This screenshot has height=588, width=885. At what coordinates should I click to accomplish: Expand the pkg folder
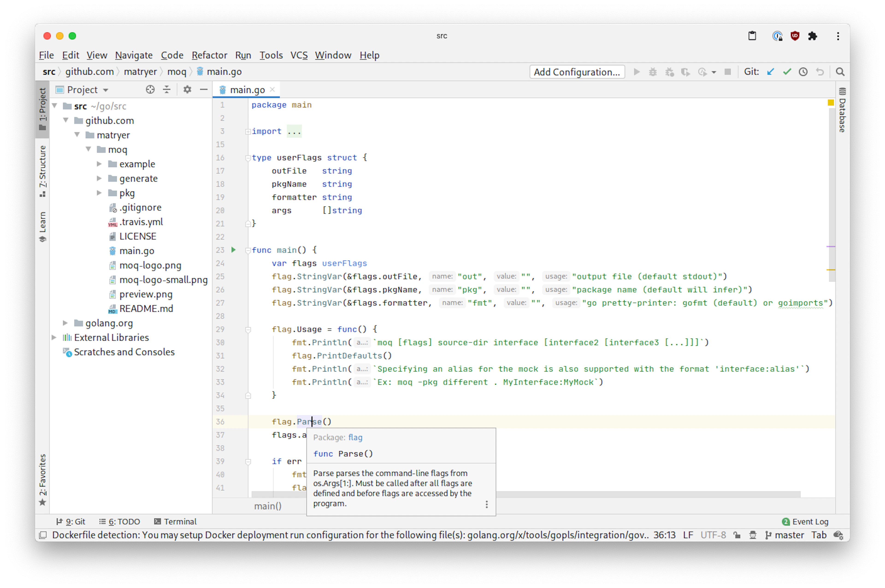point(99,193)
